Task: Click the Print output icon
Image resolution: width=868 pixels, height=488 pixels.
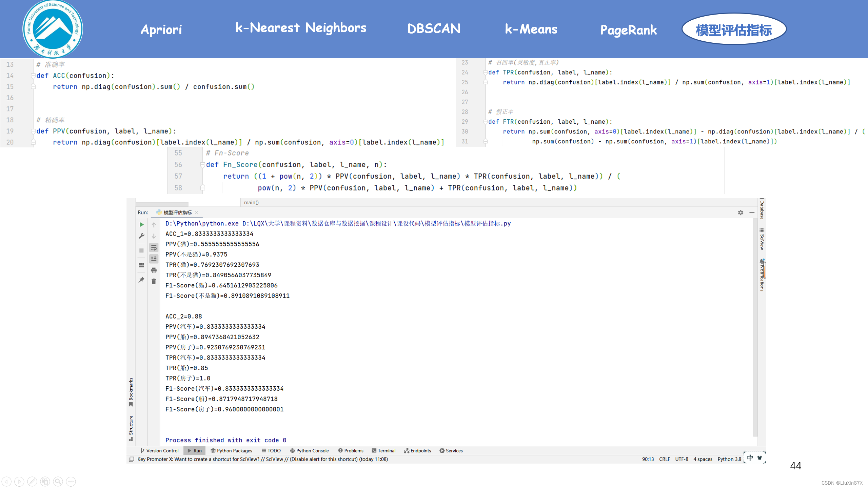Action: 154,270
